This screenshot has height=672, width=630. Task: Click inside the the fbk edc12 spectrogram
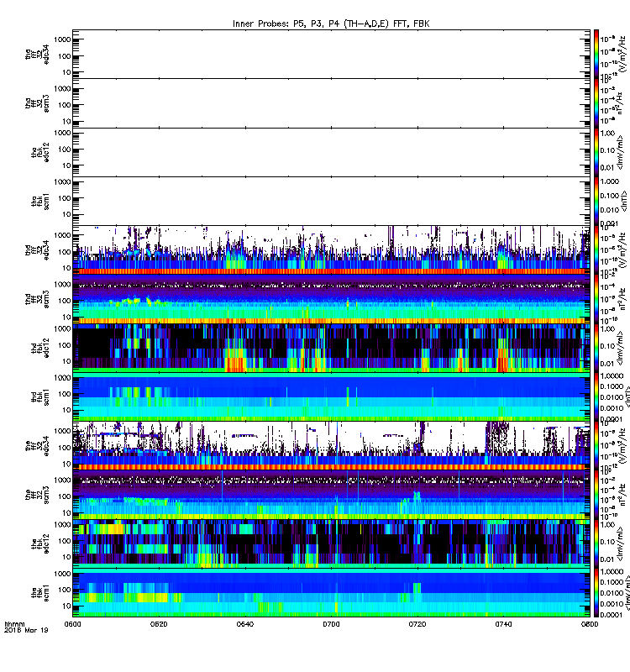pos(331,543)
